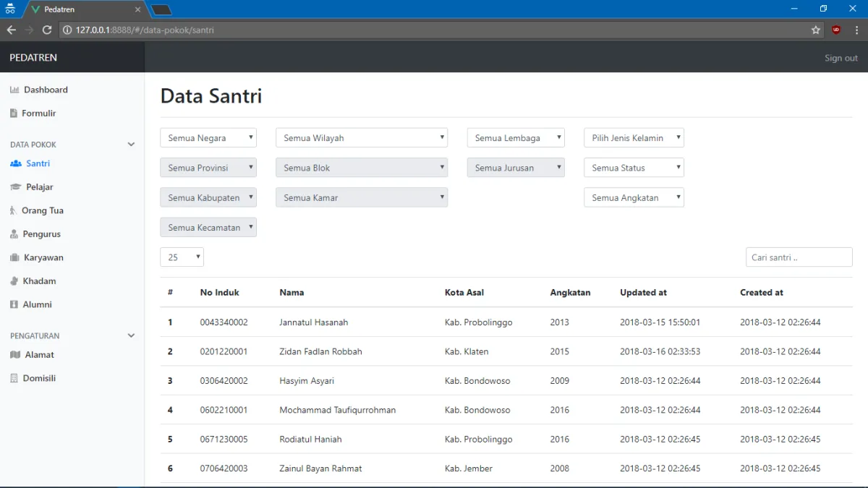868x488 pixels.
Task: Click the Pengurus person icon
Action: tap(14, 234)
